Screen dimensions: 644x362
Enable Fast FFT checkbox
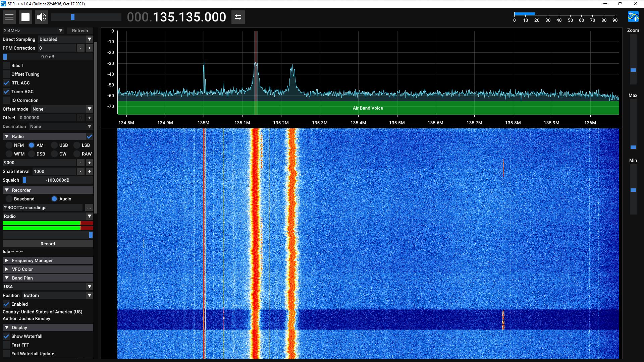point(6,345)
